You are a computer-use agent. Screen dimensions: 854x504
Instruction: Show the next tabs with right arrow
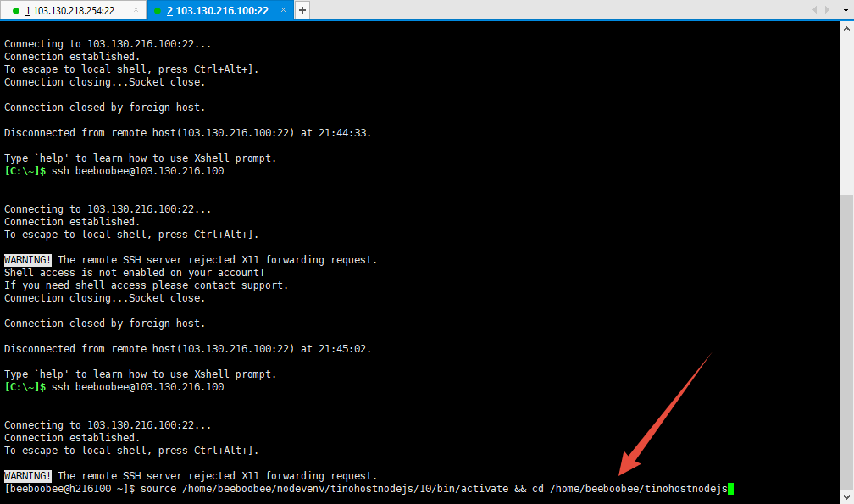click(x=827, y=10)
